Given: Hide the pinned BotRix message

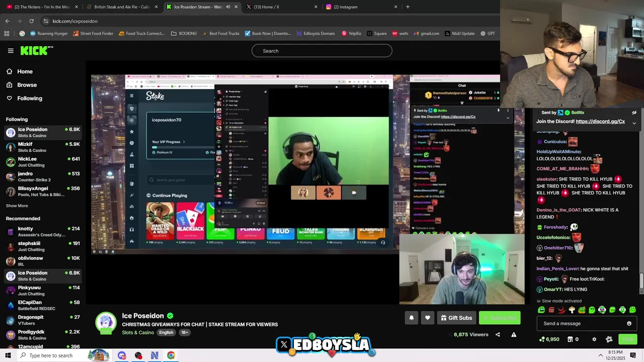Looking at the screenshot, I should [x=634, y=113].
